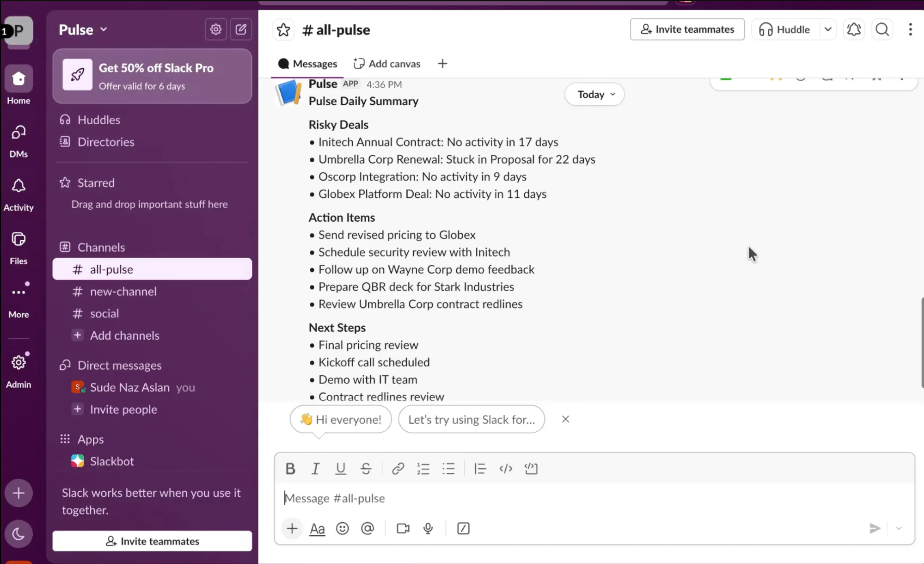Image resolution: width=924 pixels, height=564 pixels.
Task: Collapse the Starred section
Action: pyautogui.click(x=96, y=183)
